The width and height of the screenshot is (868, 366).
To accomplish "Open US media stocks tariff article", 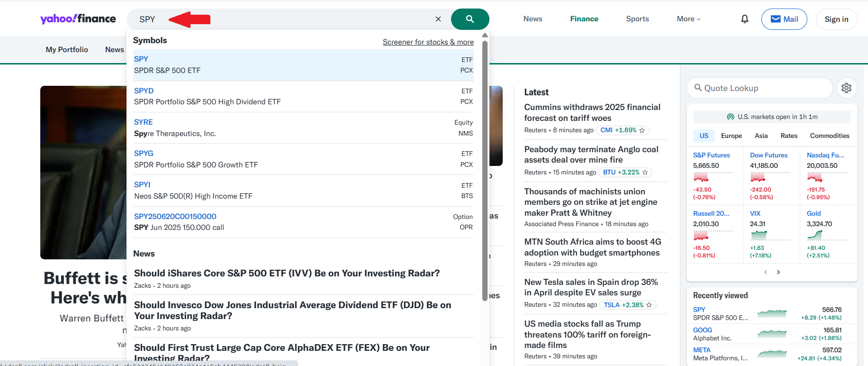I will click(x=588, y=334).
